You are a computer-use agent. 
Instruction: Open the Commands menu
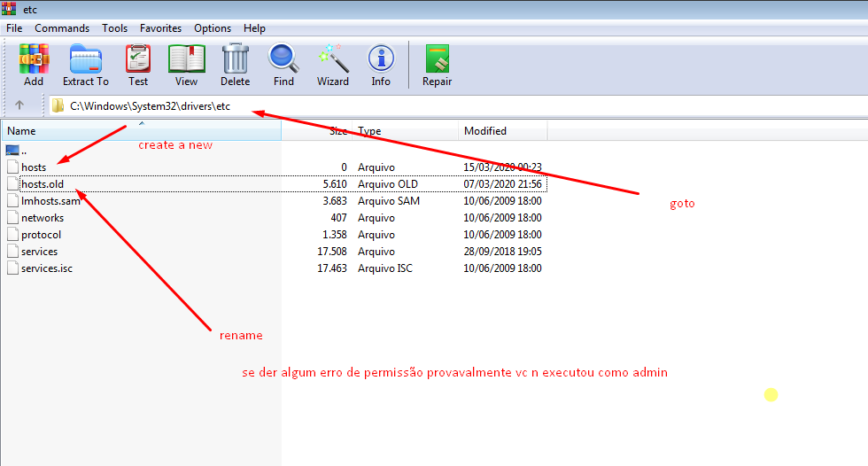(62, 28)
